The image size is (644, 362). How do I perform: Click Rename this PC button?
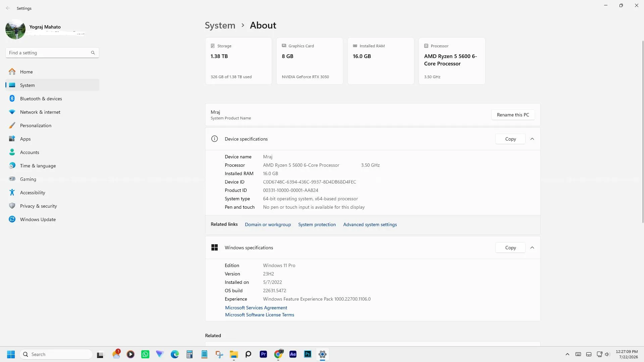pos(513,115)
